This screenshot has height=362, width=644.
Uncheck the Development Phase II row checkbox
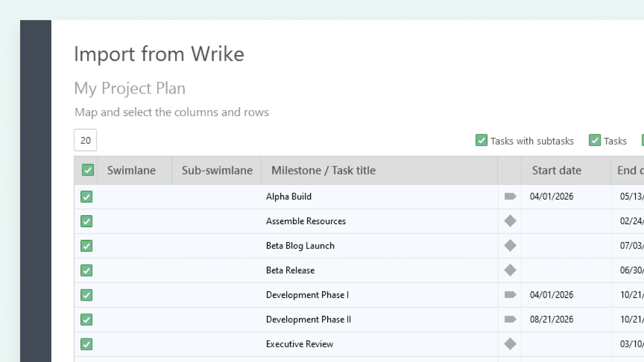click(87, 320)
